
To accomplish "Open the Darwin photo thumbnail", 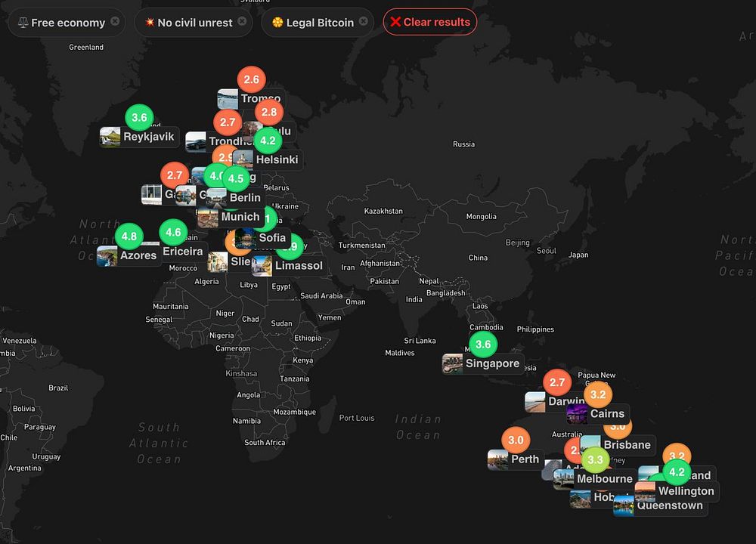I will [x=535, y=403].
